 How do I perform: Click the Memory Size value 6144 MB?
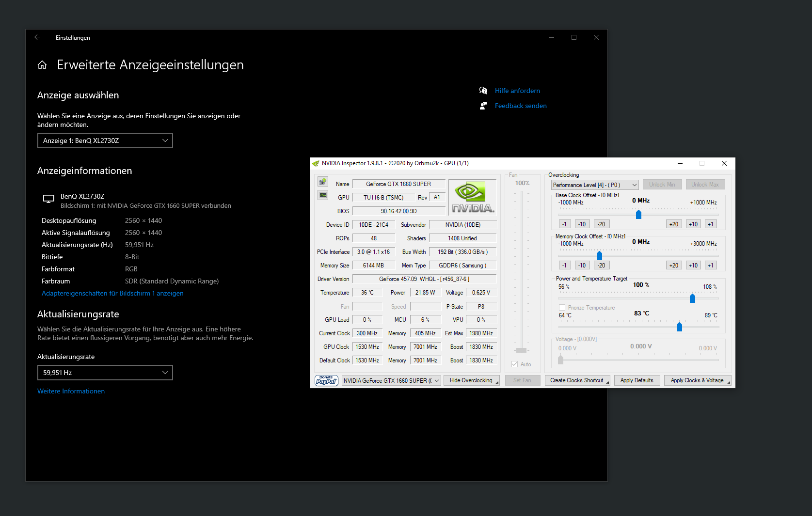[x=373, y=266]
